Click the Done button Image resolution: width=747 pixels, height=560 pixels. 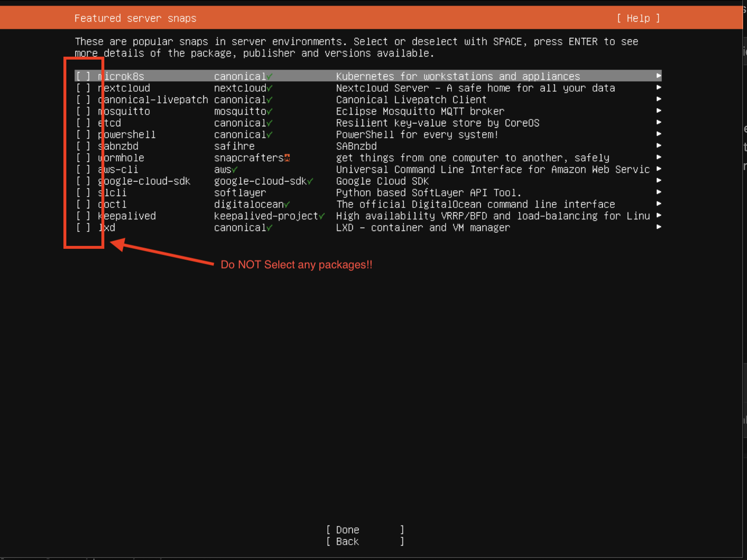365,530
